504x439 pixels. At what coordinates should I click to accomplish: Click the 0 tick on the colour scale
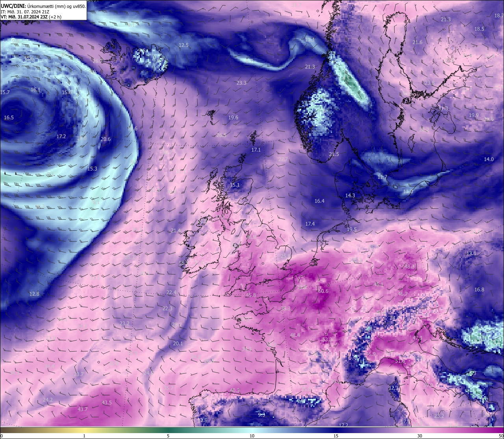click(x=1, y=436)
